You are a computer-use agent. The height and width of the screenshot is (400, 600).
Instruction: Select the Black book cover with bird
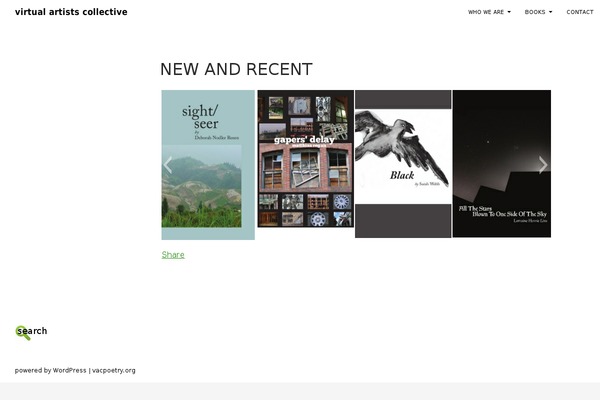[x=403, y=164]
